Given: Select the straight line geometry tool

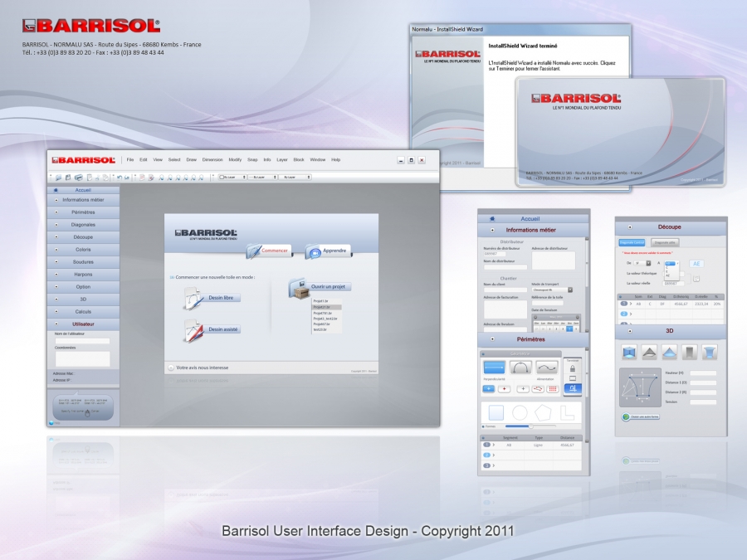Looking at the screenshot, I should 494,368.
